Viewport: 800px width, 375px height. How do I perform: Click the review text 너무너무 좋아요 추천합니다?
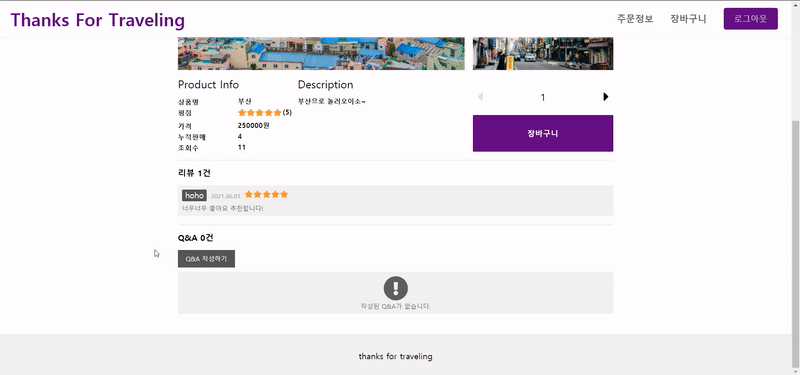(x=223, y=208)
